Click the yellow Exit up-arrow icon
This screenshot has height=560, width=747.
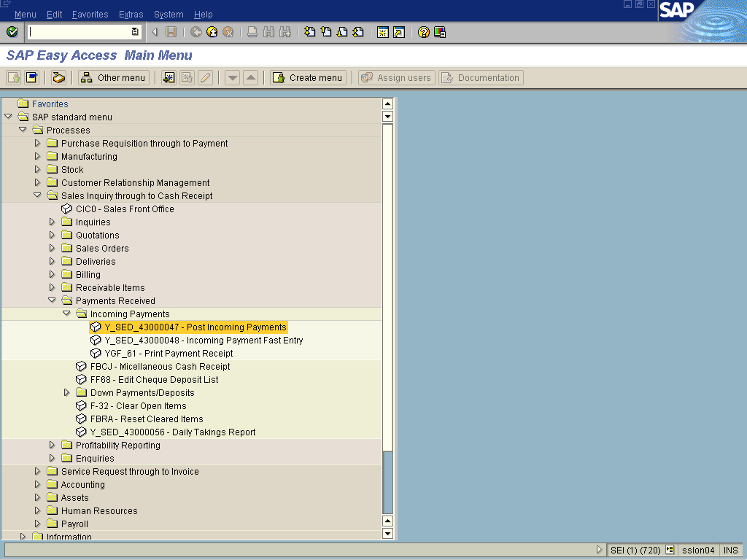[212, 32]
